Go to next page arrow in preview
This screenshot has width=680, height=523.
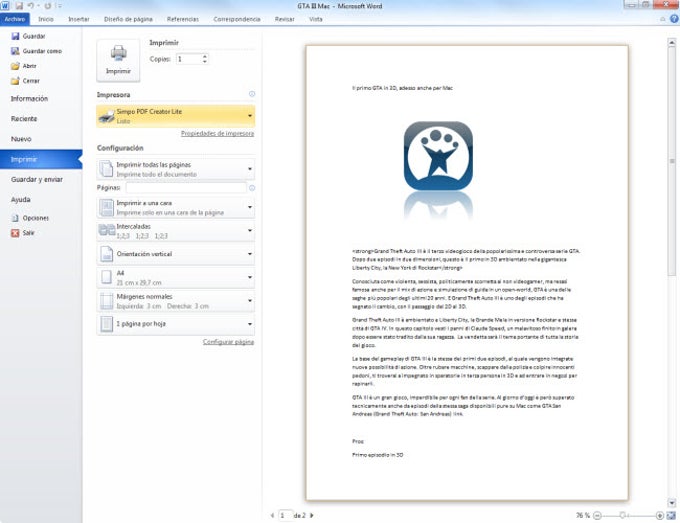click(311, 515)
